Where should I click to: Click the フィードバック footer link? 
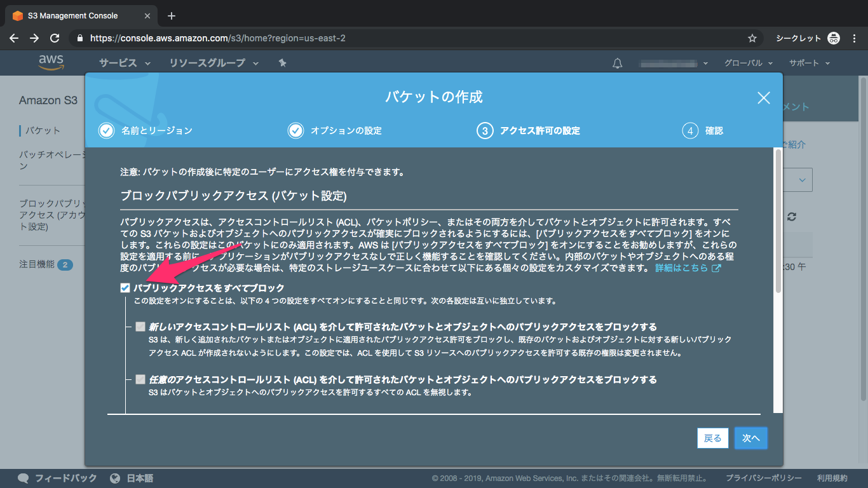tap(65, 478)
